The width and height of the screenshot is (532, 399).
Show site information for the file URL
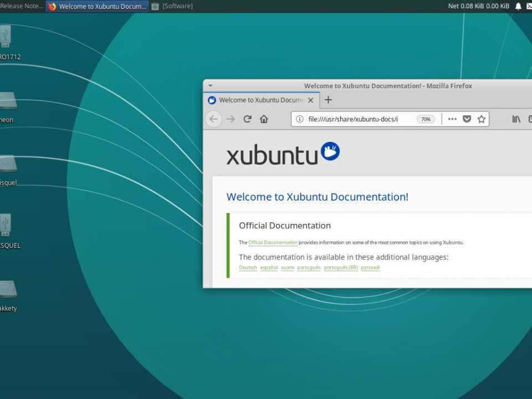pyautogui.click(x=299, y=119)
